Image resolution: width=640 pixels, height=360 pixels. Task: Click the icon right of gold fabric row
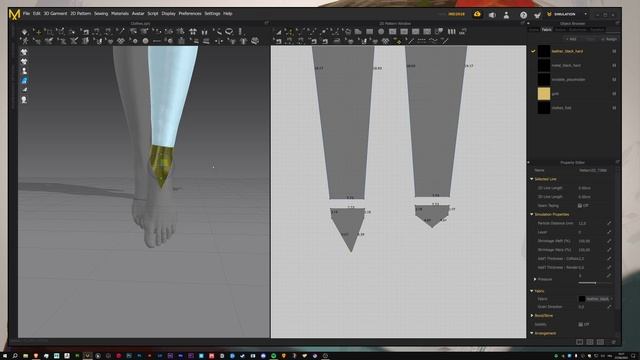click(x=614, y=94)
